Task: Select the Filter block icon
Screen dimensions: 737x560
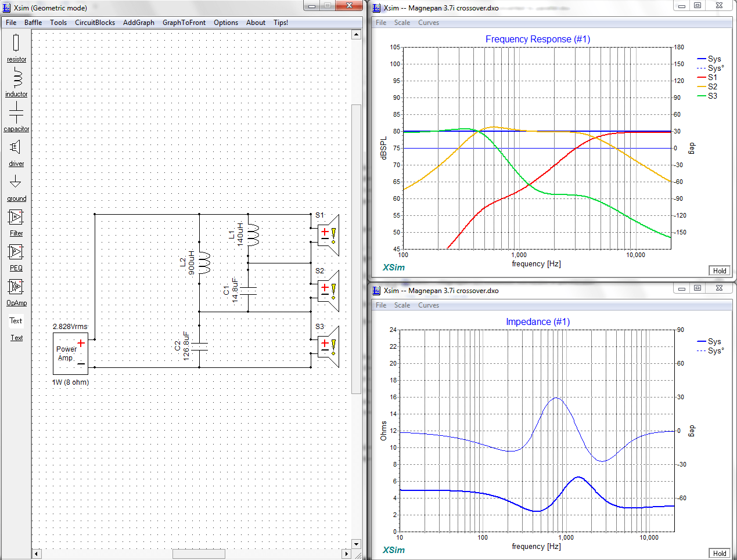Action: click(x=16, y=217)
